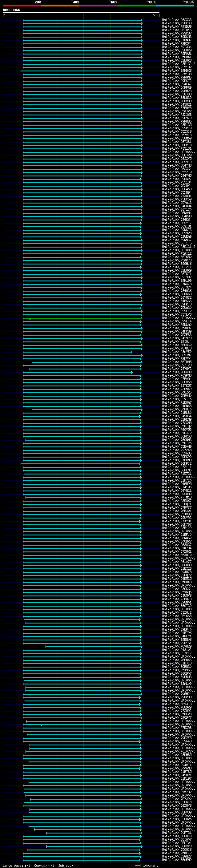The image size is (197, 868).
Task: Select the UniRef100_A5A112 hit label
Action: 177,254
